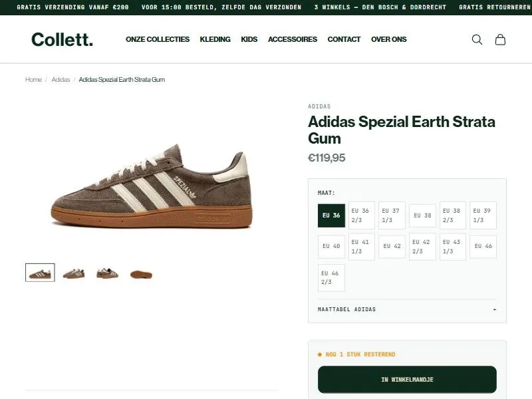Show the third back-view shoe thumbnail
Screen dimensions: 532x399
tap(108, 273)
